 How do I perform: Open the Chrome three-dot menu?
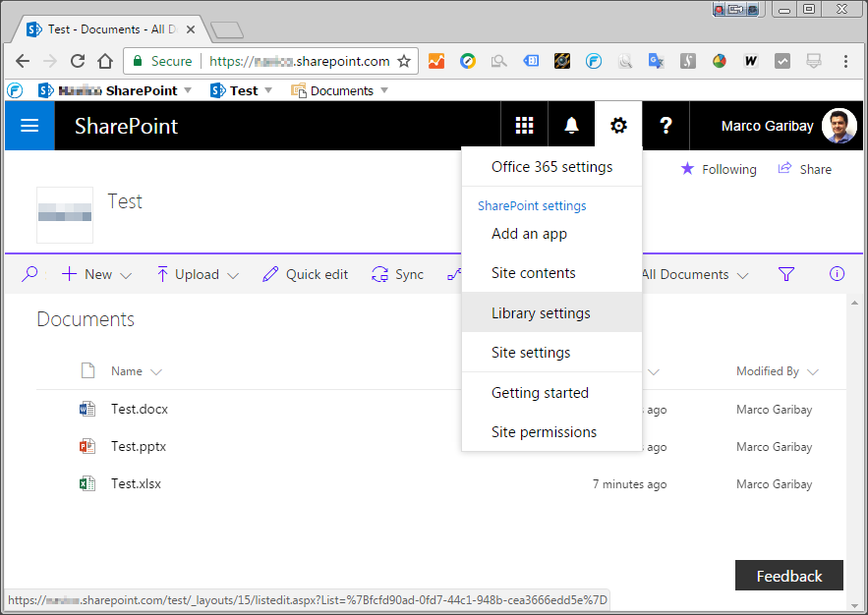[x=845, y=61]
